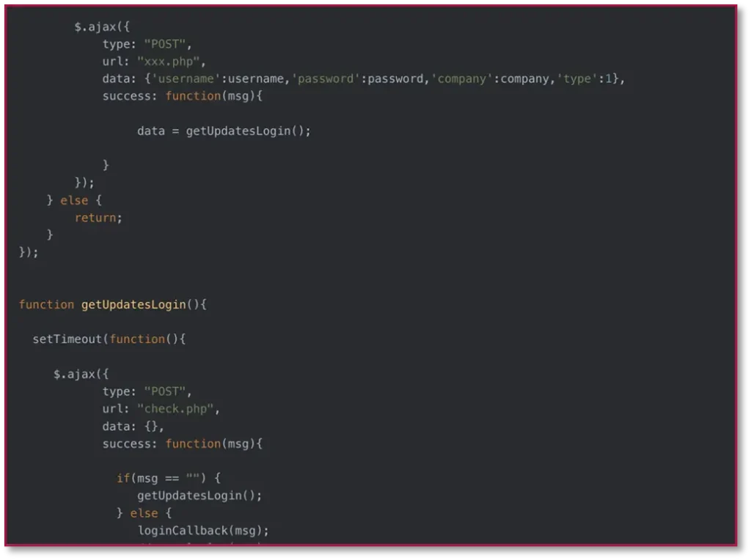Viewport: 751px width, 560px height.
Task: Click the else keyword near the top block
Action: 75,200
